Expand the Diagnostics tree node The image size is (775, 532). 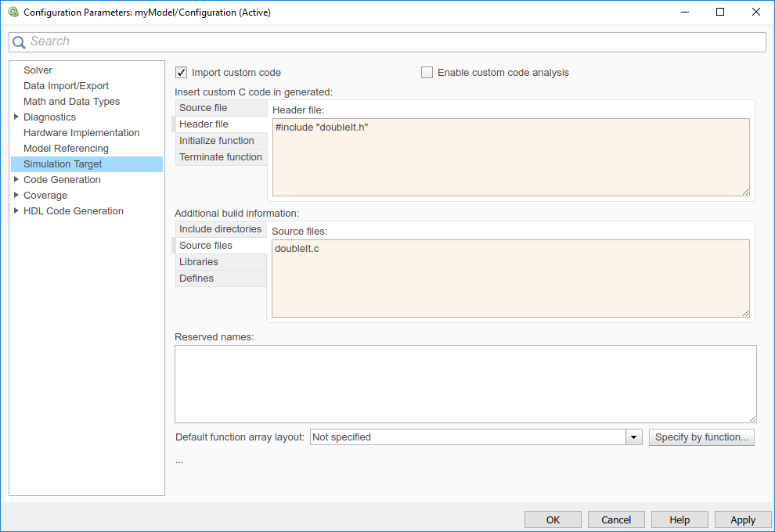[x=16, y=117]
